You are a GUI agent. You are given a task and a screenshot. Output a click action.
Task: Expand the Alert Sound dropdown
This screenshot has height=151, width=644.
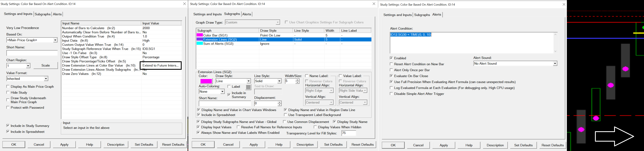[x=555, y=64]
